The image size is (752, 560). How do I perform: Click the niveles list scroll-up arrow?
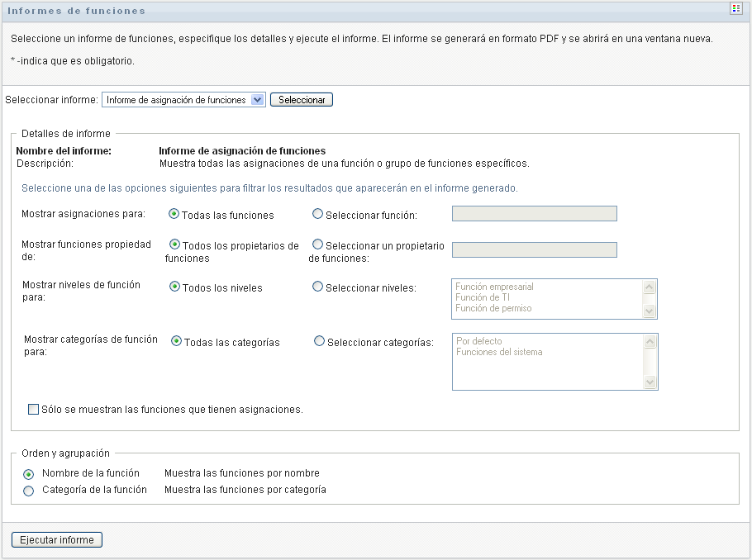[649, 287]
